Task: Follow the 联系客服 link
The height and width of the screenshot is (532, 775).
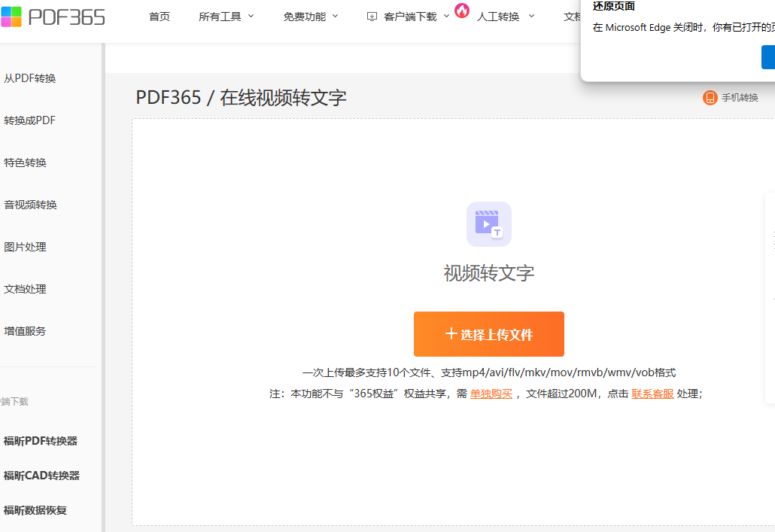Action: [x=652, y=394]
